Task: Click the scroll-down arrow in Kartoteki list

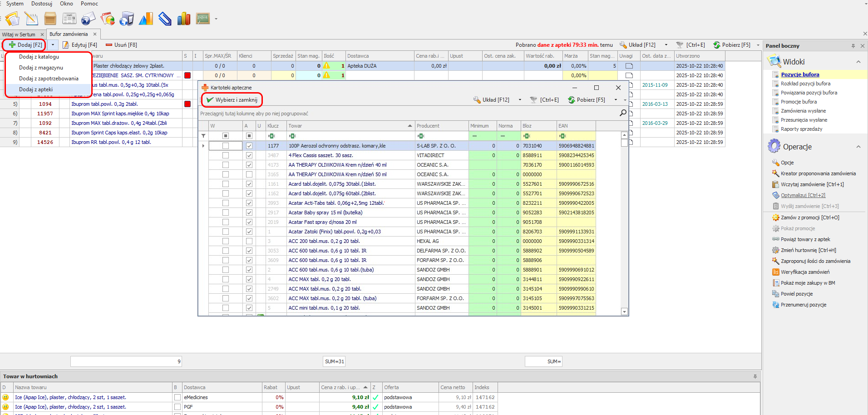Action: point(624,311)
